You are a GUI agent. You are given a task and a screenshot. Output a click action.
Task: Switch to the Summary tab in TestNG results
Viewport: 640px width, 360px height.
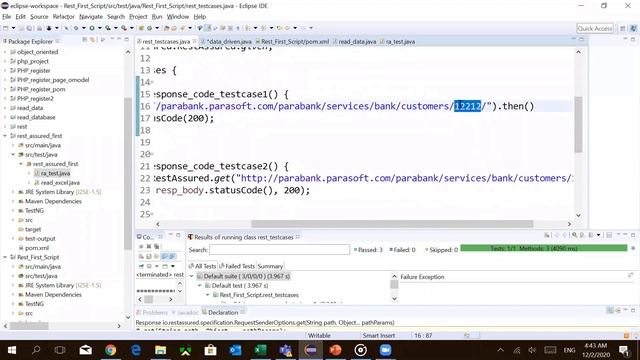(x=270, y=266)
